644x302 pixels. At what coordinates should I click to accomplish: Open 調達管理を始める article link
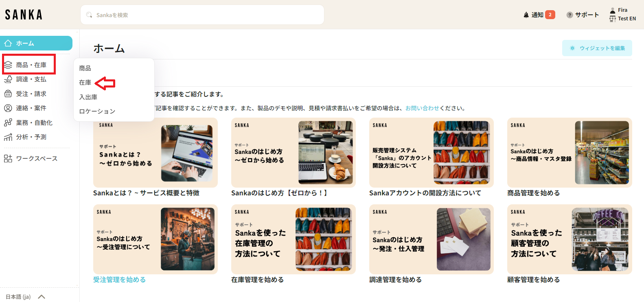[395, 280]
